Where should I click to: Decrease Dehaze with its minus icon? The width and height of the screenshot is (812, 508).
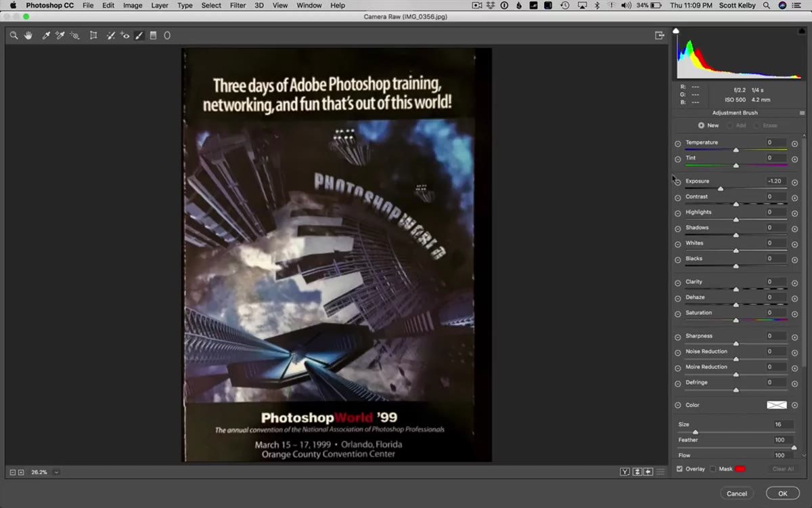coord(677,299)
